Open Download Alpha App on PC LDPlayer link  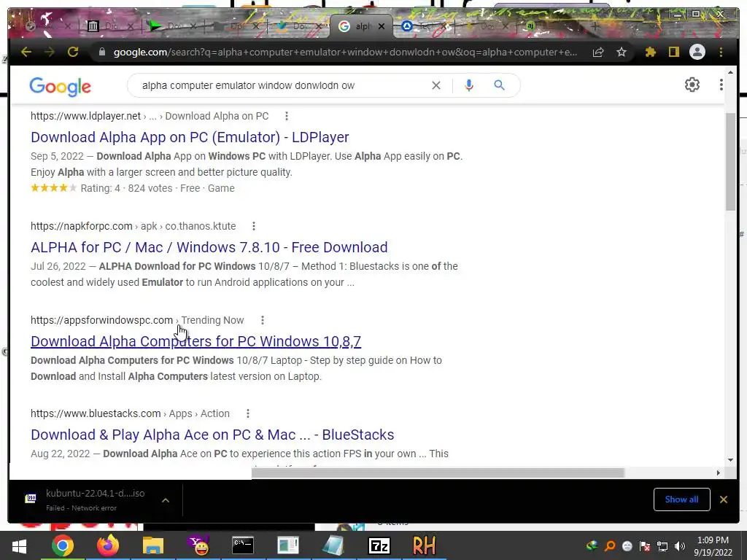pos(190,137)
